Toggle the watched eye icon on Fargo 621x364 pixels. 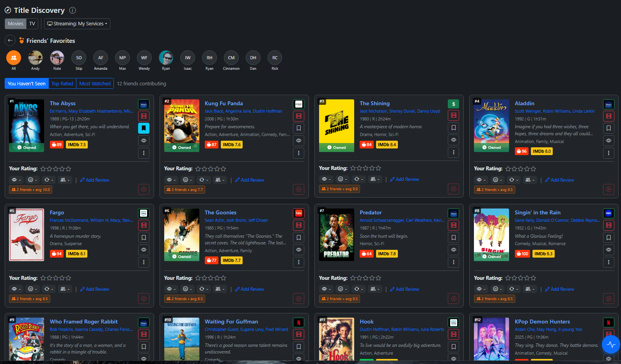144,250
